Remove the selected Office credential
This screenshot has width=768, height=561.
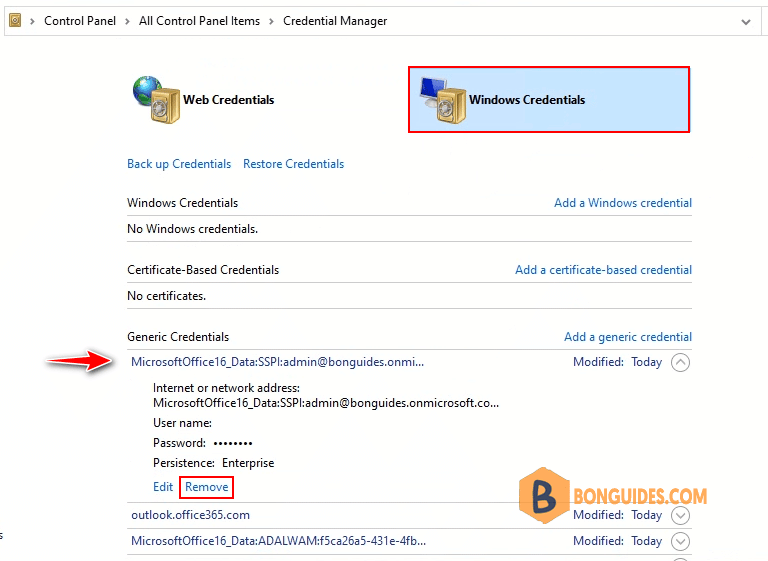pyautogui.click(x=206, y=487)
